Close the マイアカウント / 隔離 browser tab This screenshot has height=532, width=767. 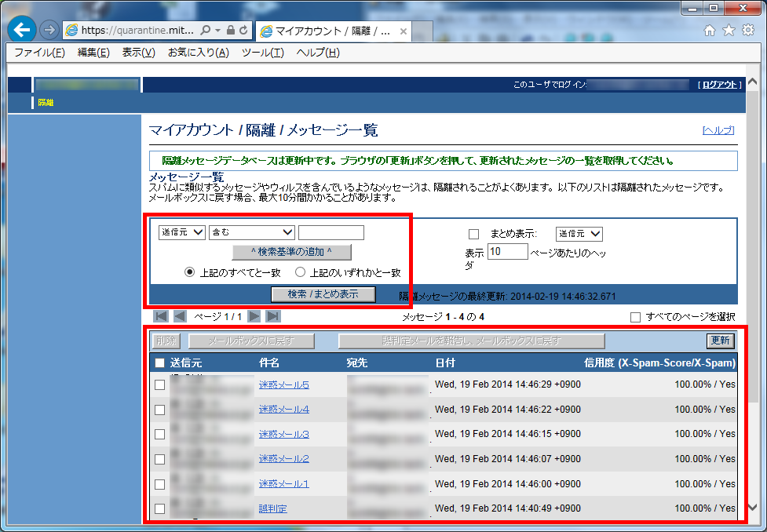pyautogui.click(x=403, y=31)
